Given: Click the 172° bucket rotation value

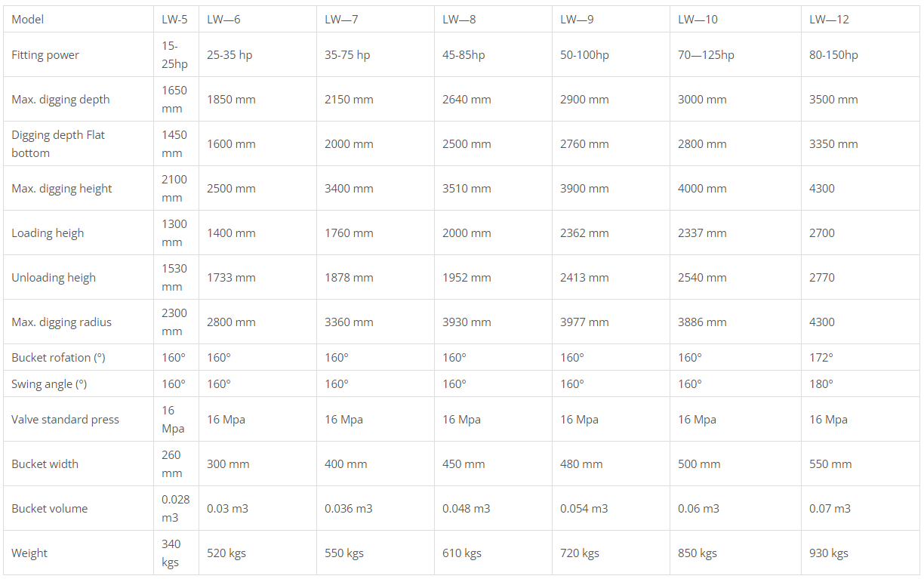Looking at the screenshot, I should click(821, 357).
